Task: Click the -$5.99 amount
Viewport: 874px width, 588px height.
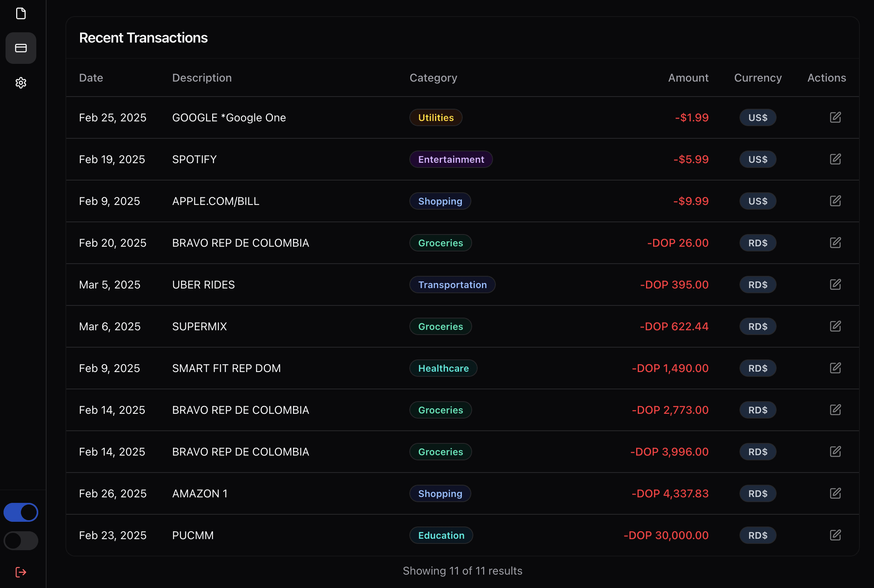Action: pyautogui.click(x=691, y=159)
